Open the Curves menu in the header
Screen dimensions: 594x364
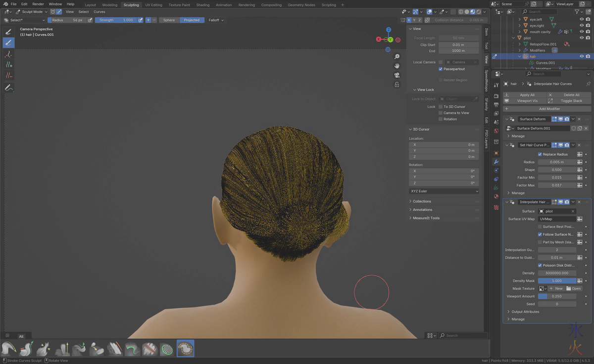99,11
